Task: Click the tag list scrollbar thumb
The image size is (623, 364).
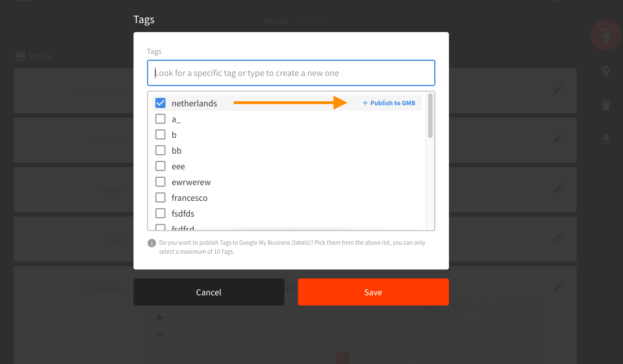Action: click(x=430, y=116)
